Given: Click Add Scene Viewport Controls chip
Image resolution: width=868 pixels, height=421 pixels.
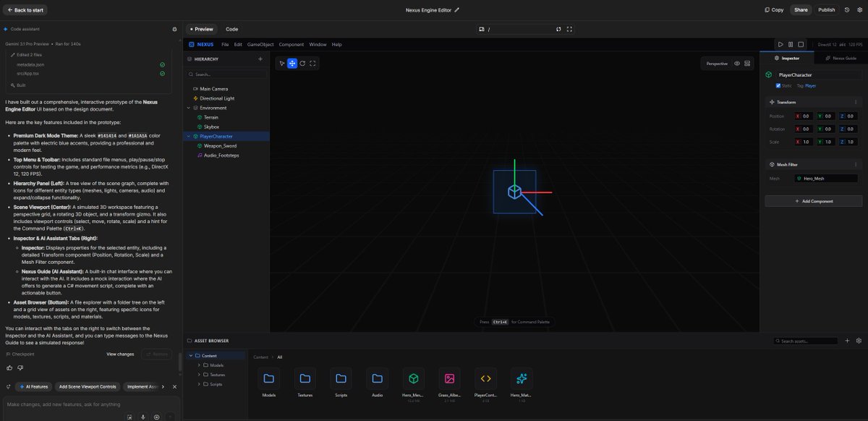Looking at the screenshot, I should coord(88,386).
